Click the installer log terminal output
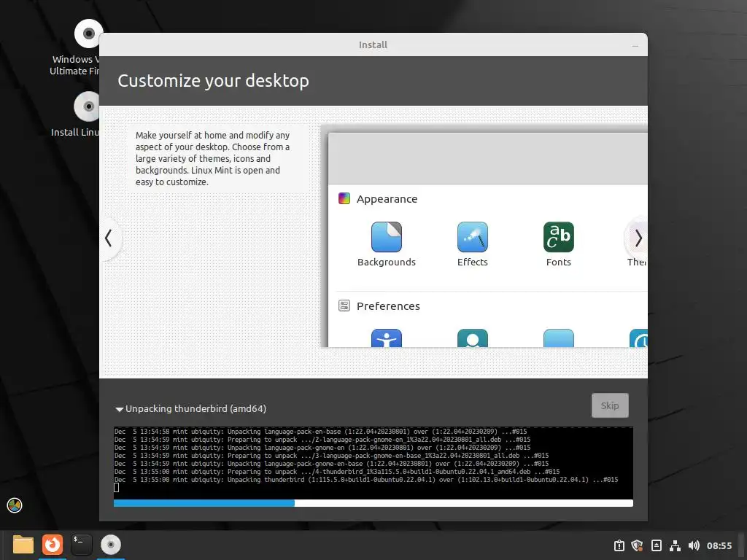The width and height of the screenshot is (747, 560). [373, 463]
